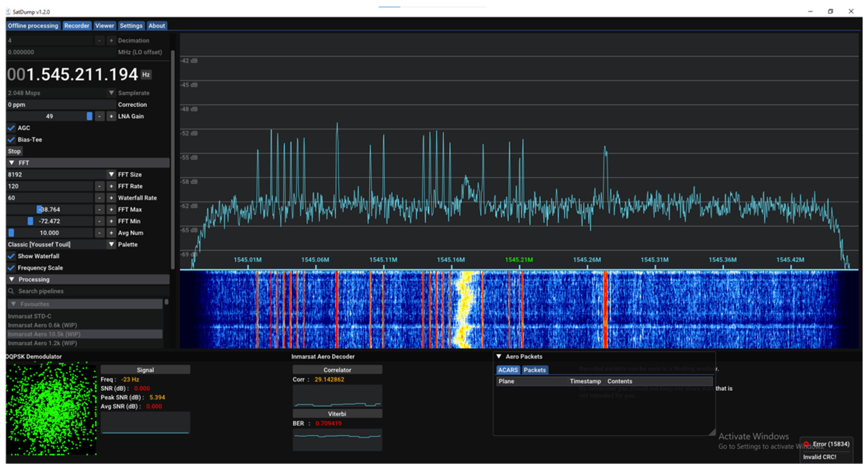Click the minus button for FFT Min
868x468 pixels.
pos(99,221)
